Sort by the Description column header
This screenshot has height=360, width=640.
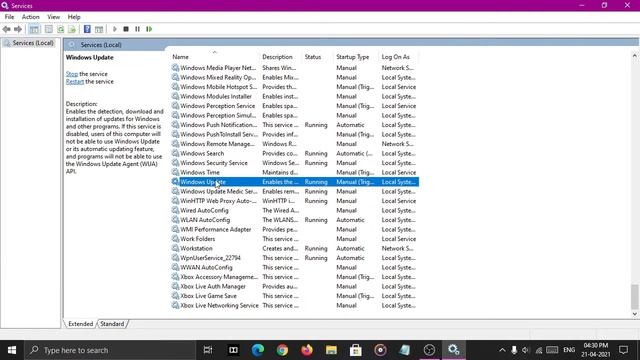coord(280,57)
